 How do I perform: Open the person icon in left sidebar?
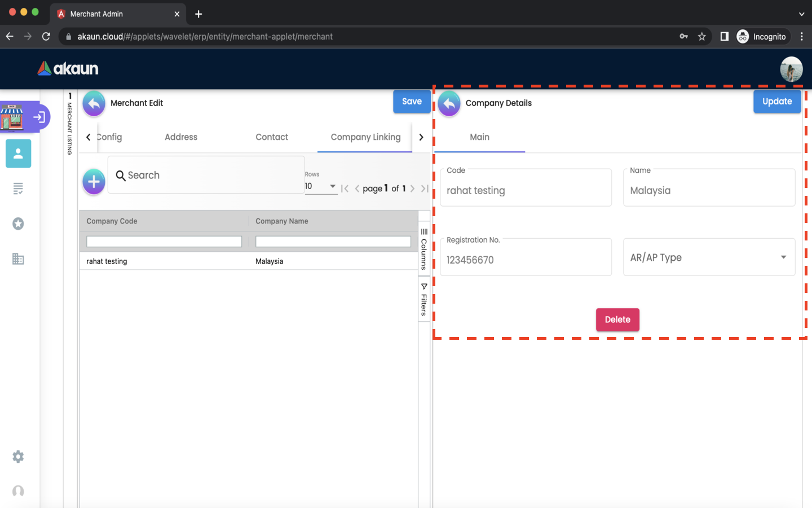(18, 154)
